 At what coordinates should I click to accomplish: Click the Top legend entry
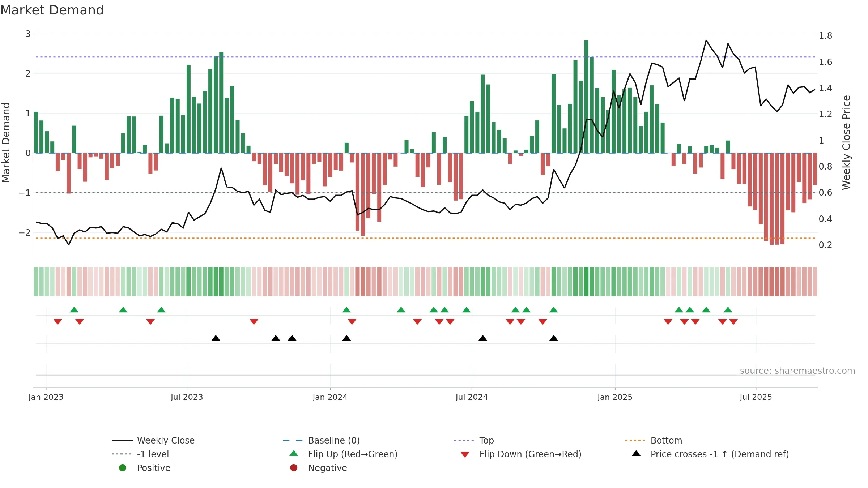(x=474, y=440)
